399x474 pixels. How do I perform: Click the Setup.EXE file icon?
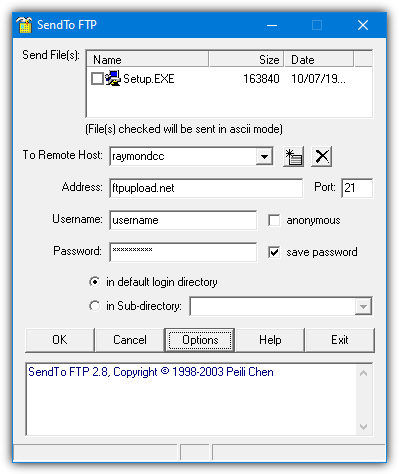(x=113, y=79)
